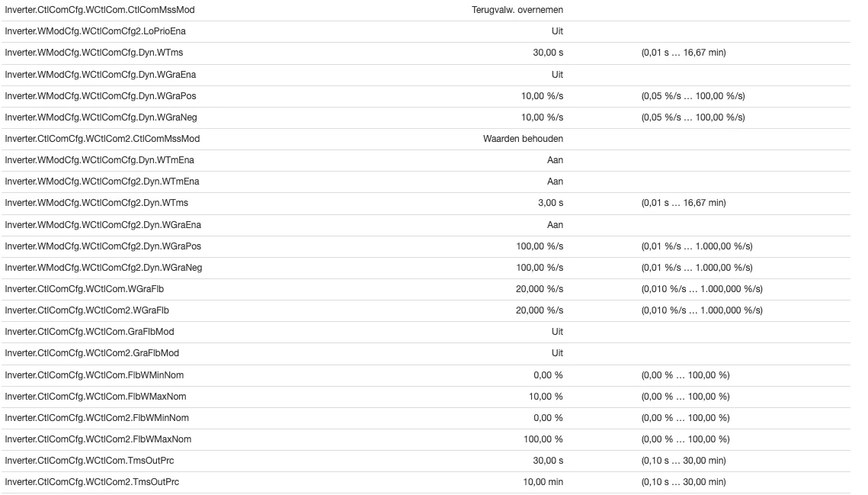Select the 'Waarden behouden' value for WCtlCom2.CtlComMssMod
This screenshot has height=495, width=868.
523,139
